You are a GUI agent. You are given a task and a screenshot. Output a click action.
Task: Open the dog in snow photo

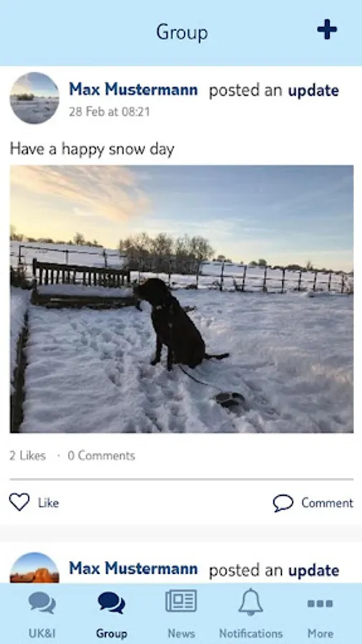click(182, 299)
